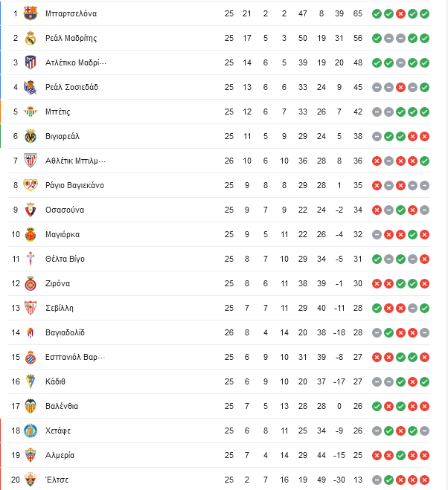
Task: Click the Valencia bat crest icon
Action: 31,406
